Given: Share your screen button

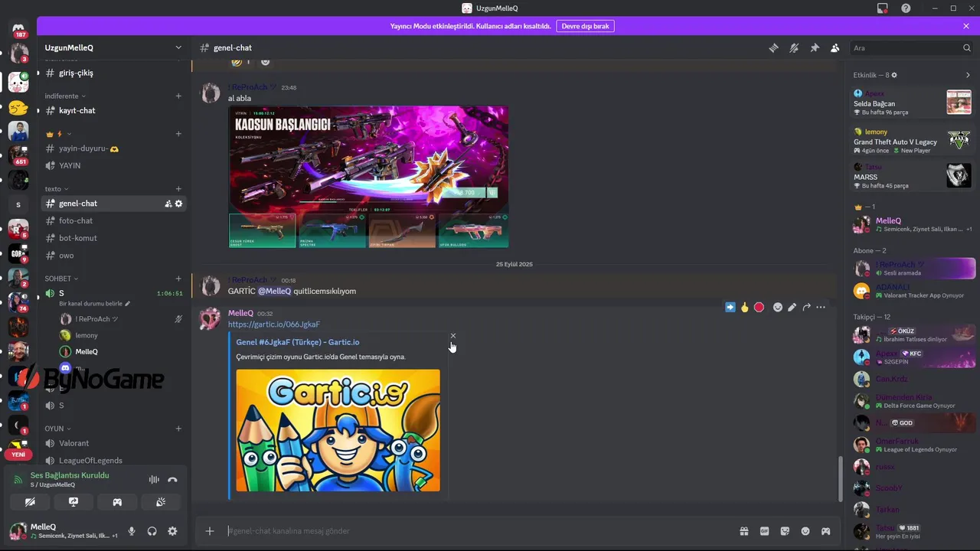Looking at the screenshot, I should 73,502.
